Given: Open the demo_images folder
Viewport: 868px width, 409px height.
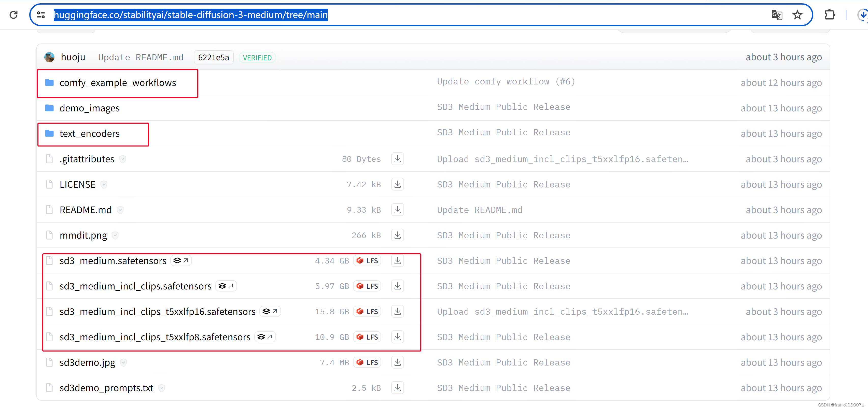Looking at the screenshot, I should coord(89,108).
